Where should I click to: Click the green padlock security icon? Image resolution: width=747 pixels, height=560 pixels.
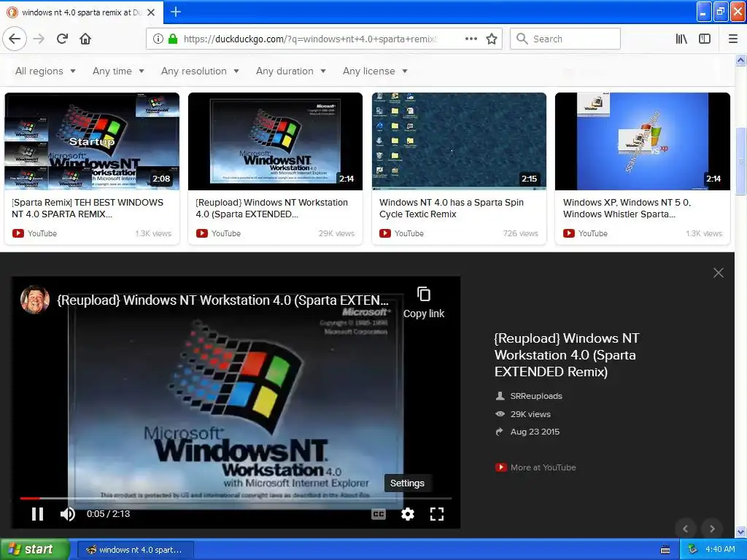tap(173, 39)
